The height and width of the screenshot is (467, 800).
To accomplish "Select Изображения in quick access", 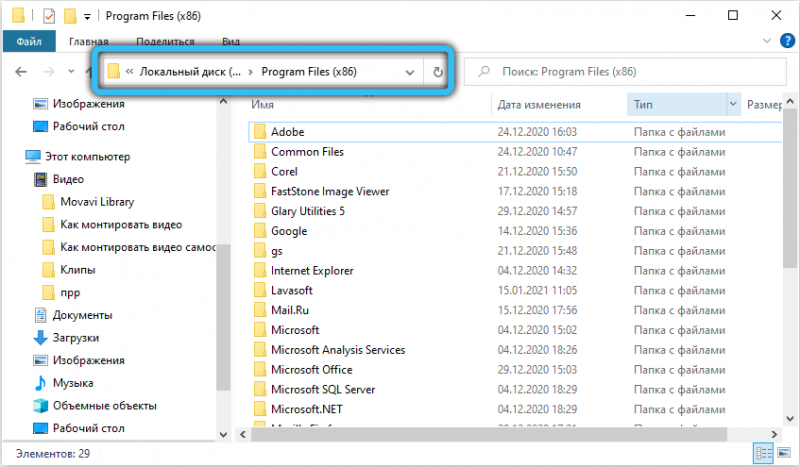I will click(x=80, y=104).
